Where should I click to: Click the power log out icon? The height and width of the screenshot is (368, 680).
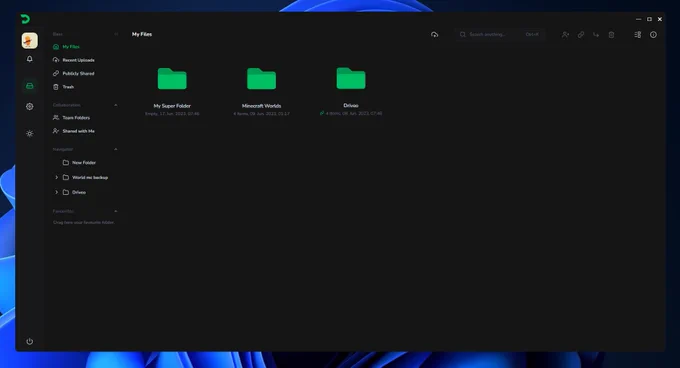[29, 342]
